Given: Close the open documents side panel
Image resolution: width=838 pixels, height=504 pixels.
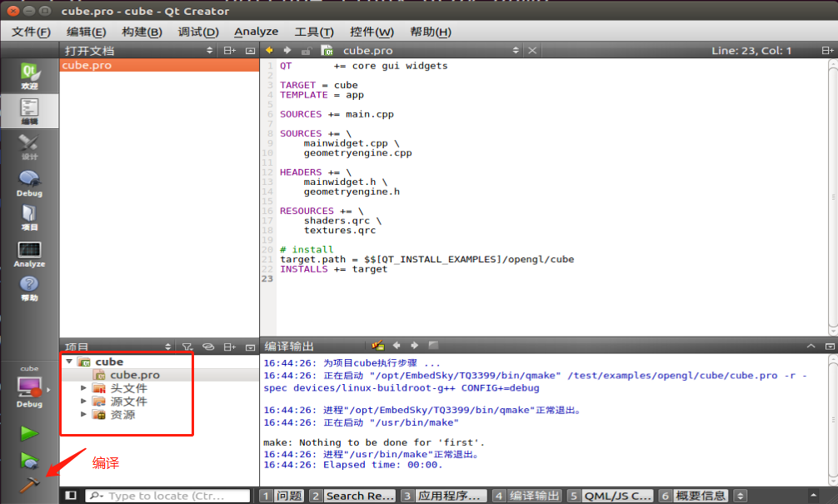Looking at the screenshot, I should 250,51.
